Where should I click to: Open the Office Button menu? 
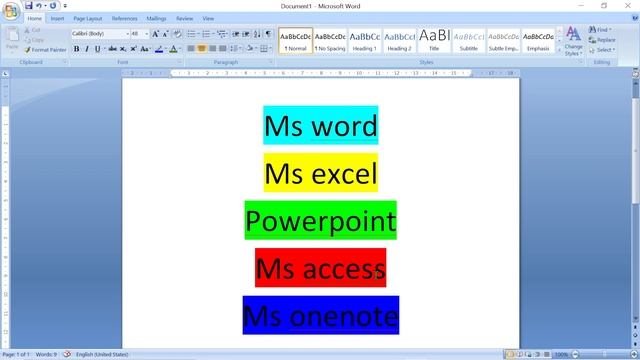(11, 11)
